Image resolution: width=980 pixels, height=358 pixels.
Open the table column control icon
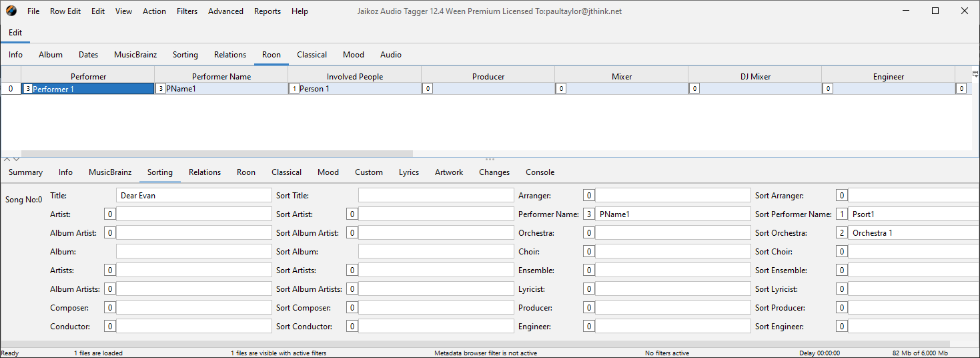coord(975,74)
